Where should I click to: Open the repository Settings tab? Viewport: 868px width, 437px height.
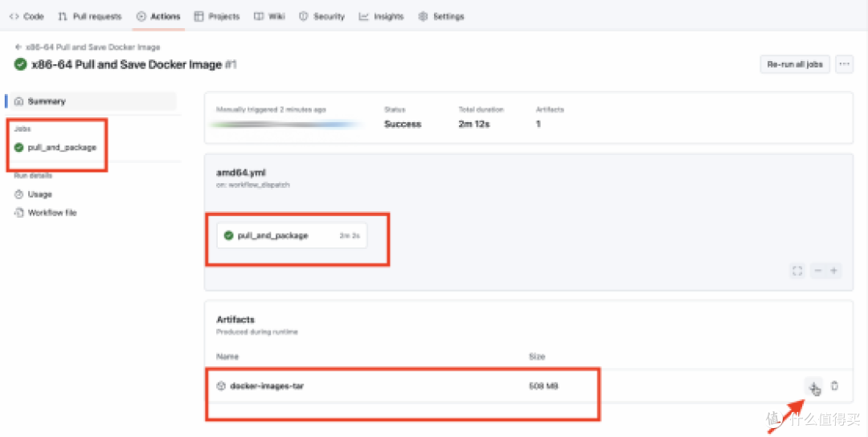point(441,17)
